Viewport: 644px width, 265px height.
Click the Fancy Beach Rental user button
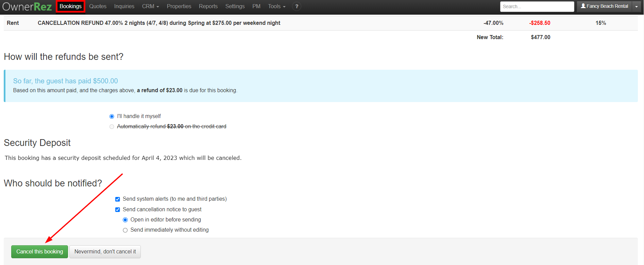(x=604, y=6)
